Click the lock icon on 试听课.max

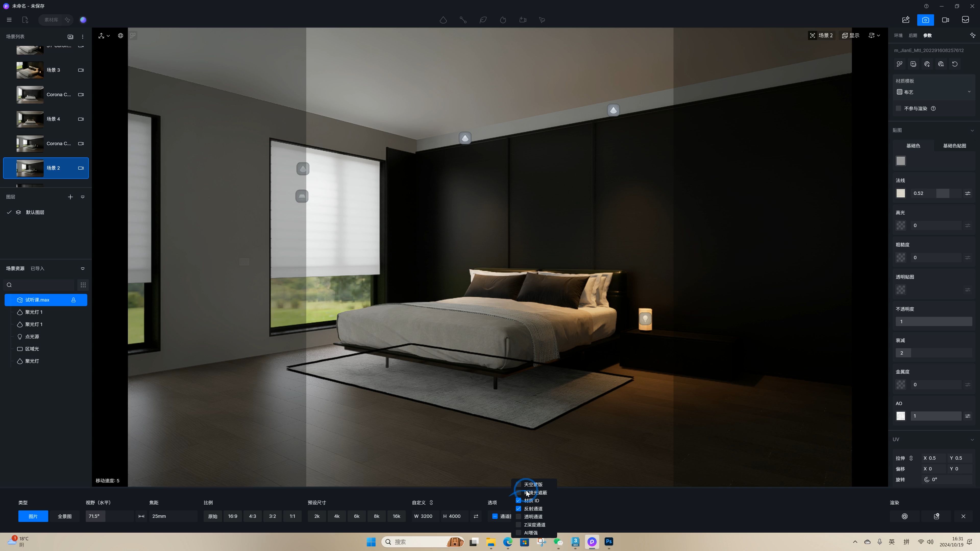pyautogui.click(x=73, y=300)
